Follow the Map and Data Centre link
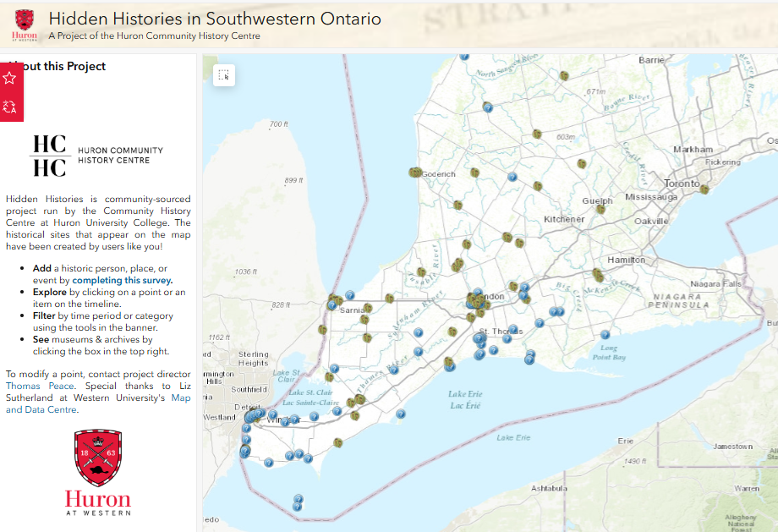 click(182, 398)
